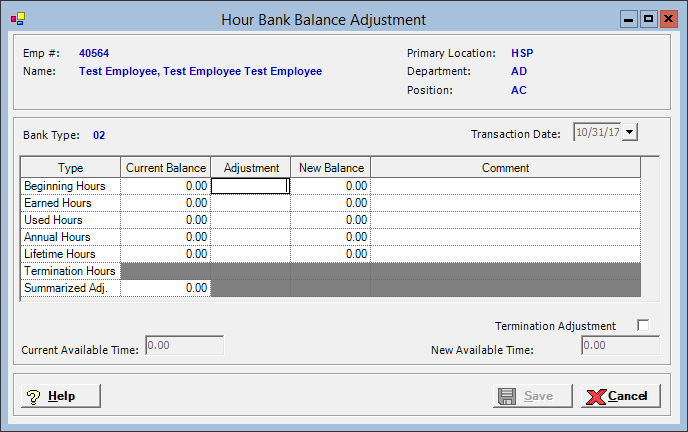The width and height of the screenshot is (688, 432).
Task: Click the Used Hours Comment cell
Action: click(505, 220)
